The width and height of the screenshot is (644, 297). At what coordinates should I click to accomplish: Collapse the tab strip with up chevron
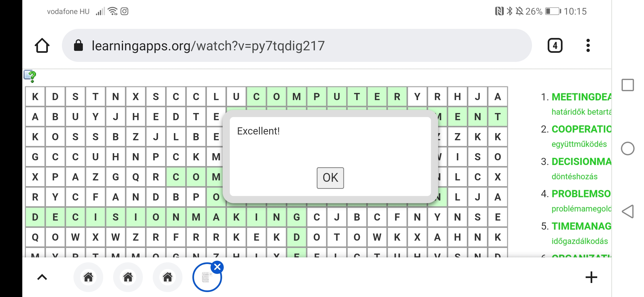click(x=42, y=277)
